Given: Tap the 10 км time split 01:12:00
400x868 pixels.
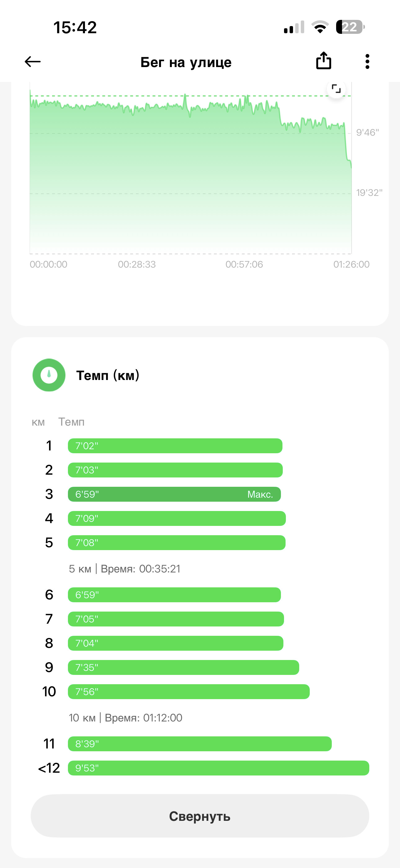Looking at the screenshot, I should coord(126,718).
